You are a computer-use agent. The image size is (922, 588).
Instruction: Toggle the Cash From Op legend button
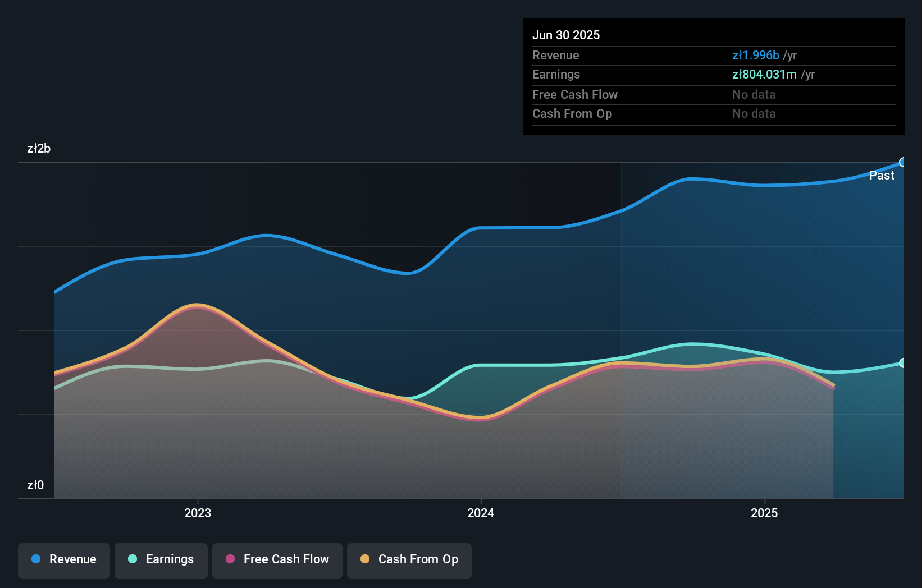click(409, 561)
